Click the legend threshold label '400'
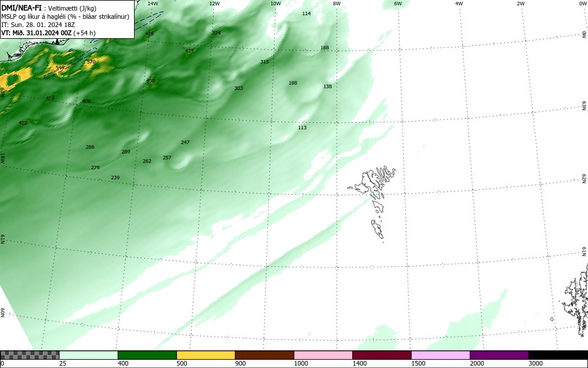 [123, 363]
